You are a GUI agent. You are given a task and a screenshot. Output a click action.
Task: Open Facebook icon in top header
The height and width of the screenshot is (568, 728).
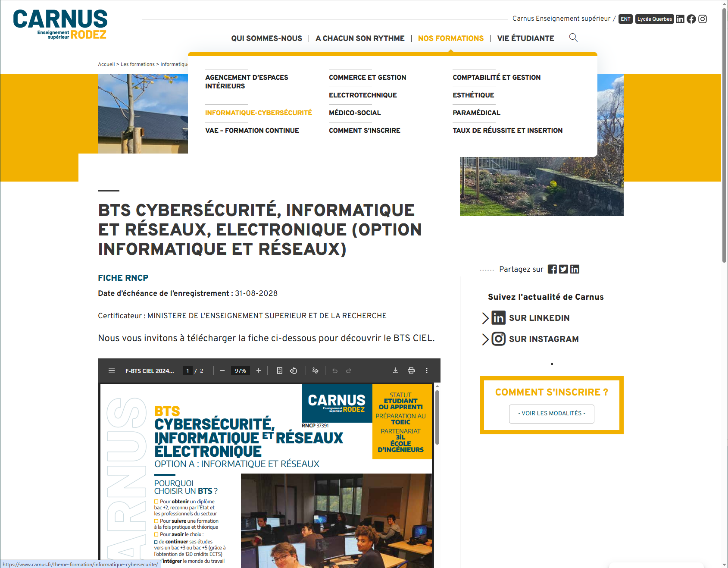click(691, 19)
